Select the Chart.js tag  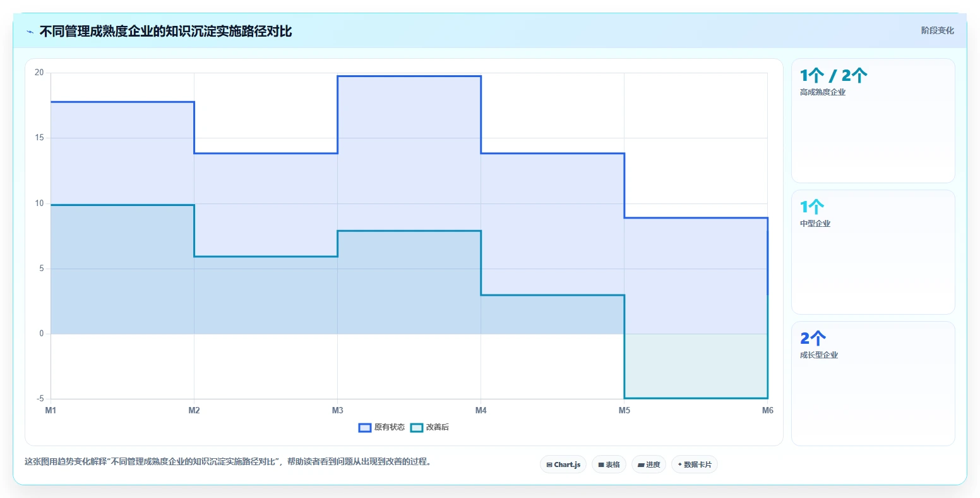[563, 465]
